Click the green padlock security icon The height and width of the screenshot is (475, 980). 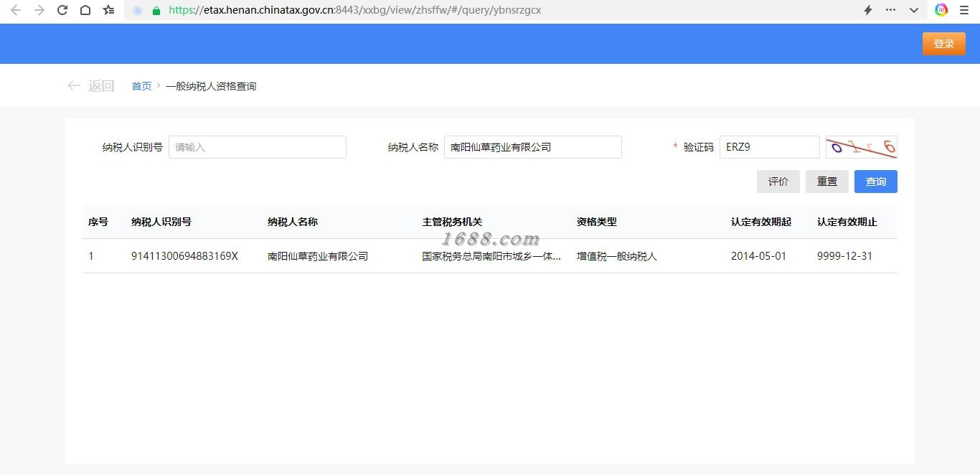pyautogui.click(x=156, y=10)
